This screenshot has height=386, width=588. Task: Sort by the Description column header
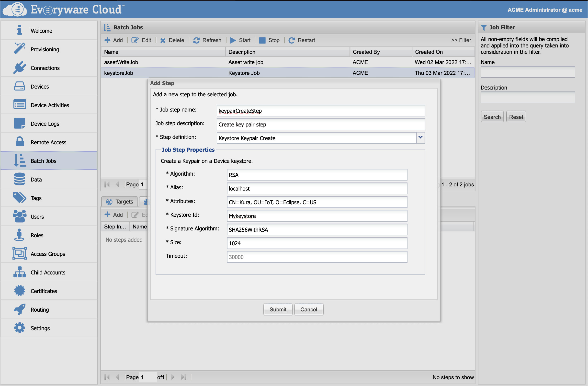coord(288,52)
